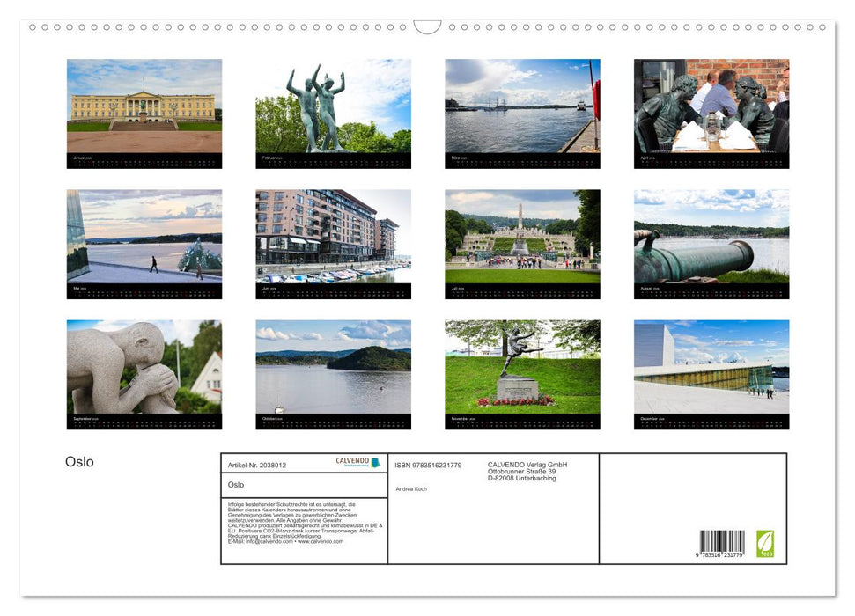Click the January royal palace thumbnail image
Screen dimensions: 855x616
pyautogui.click(x=143, y=106)
